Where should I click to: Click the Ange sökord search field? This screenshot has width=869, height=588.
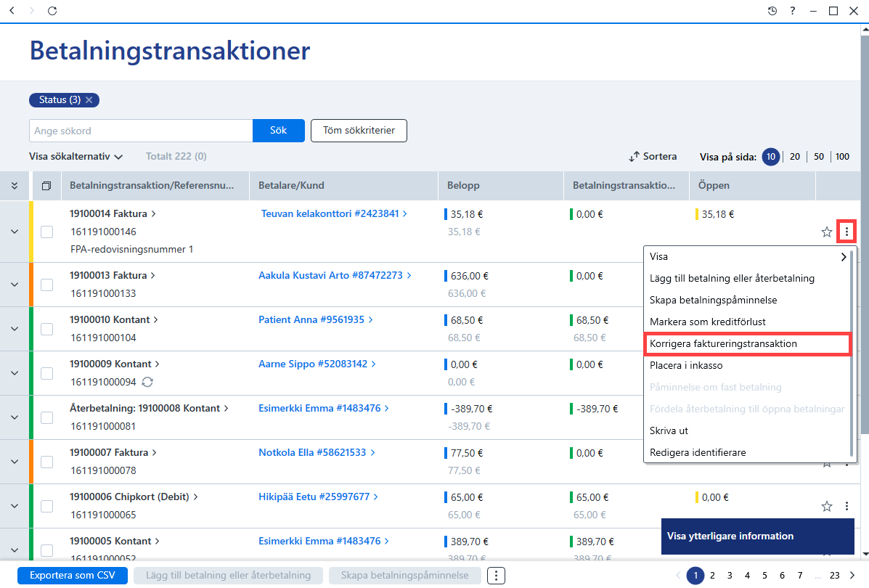pyautogui.click(x=141, y=131)
